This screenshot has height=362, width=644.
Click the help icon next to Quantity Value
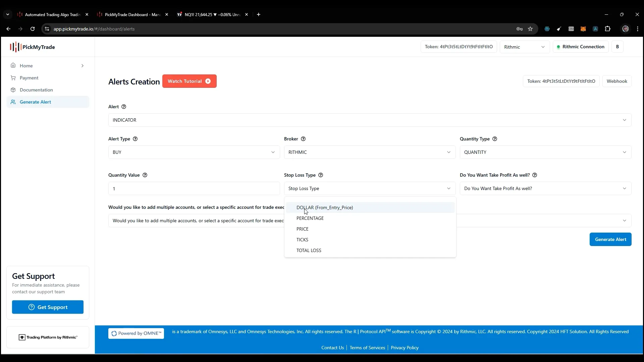point(145,175)
